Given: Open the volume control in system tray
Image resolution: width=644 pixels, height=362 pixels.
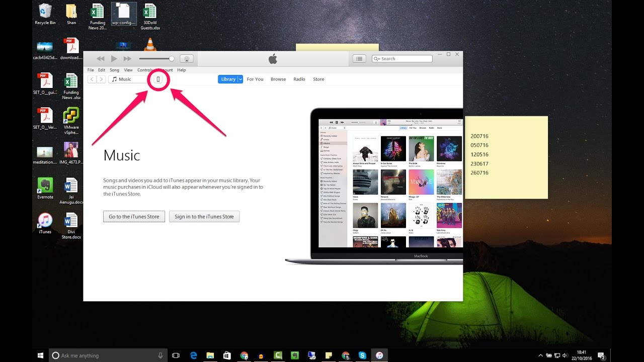Looking at the screenshot, I should tap(565, 355).
